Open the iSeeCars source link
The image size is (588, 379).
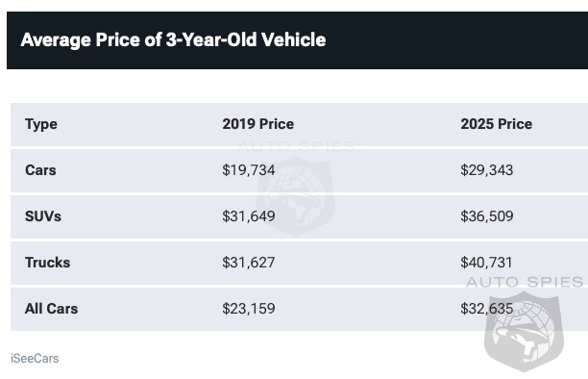pos(35,359)
